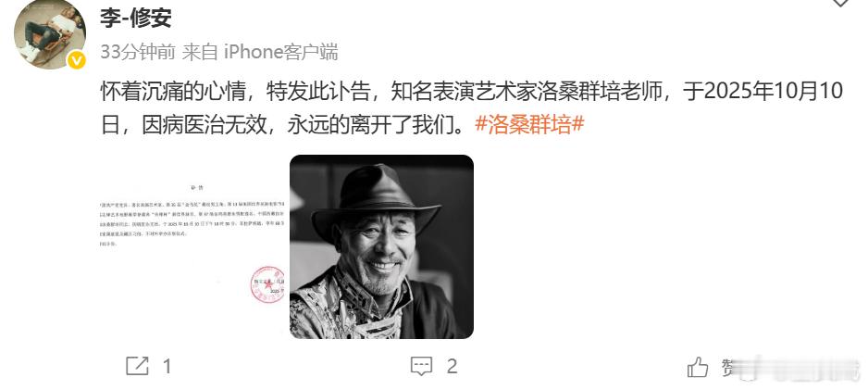Click the red stamp on the obituary document

click(x=267, y=284)
